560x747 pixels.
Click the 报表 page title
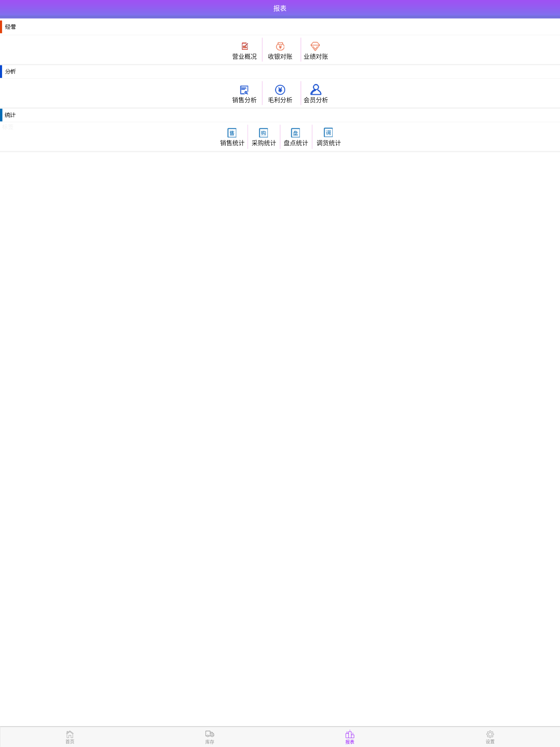(280, 8)
